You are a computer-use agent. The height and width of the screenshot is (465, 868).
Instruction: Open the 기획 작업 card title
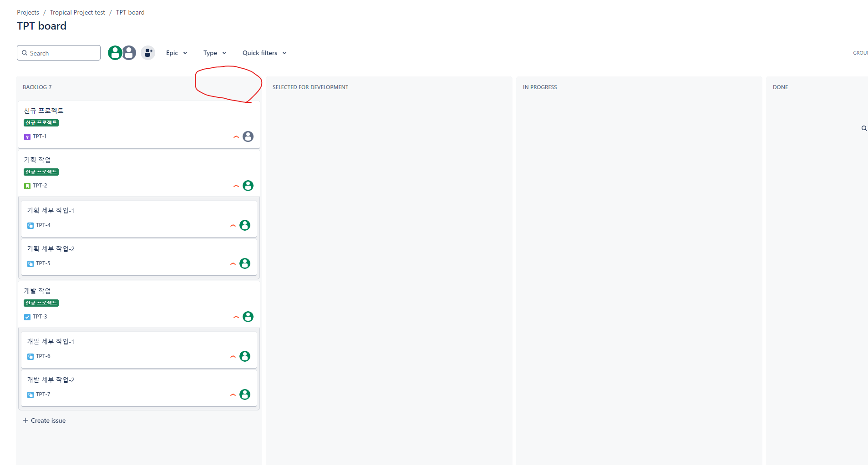[x=37, y=160]
